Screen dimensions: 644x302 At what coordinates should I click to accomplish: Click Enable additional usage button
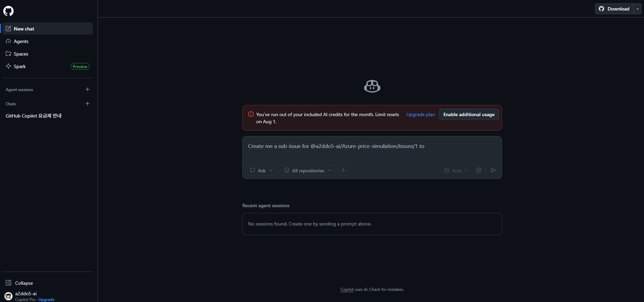(469, 114)
